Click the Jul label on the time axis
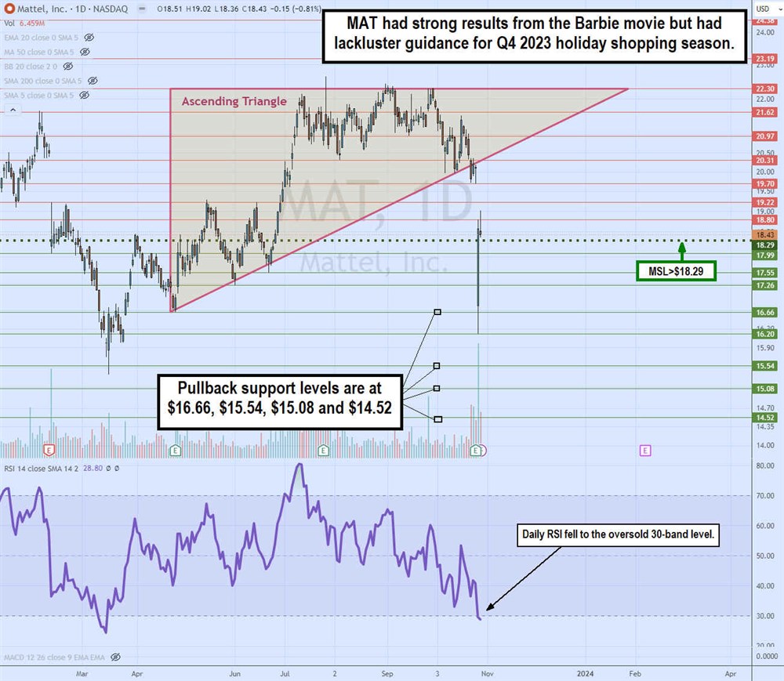784x681 pixels. [285, 673]
